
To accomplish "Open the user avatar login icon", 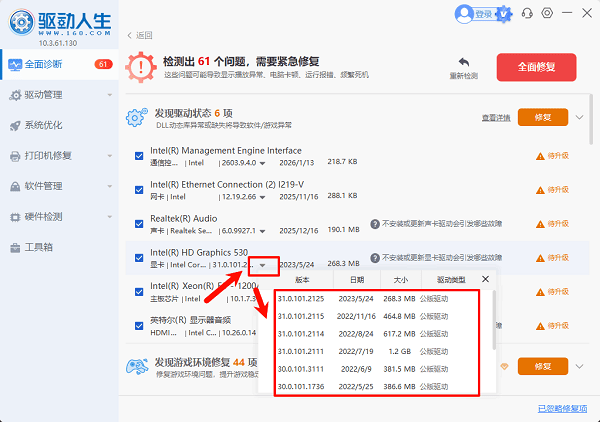I will [464, 14].
